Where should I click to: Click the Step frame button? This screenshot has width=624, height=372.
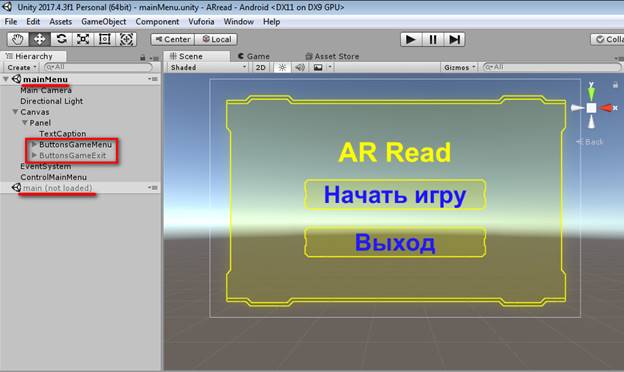(x=454, y=39)
